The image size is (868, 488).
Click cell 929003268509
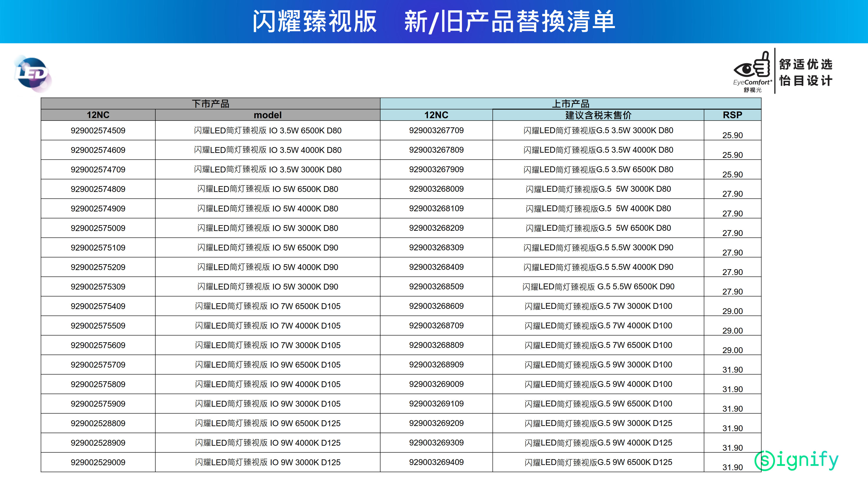pyautogui.click(x=436, y=287)
